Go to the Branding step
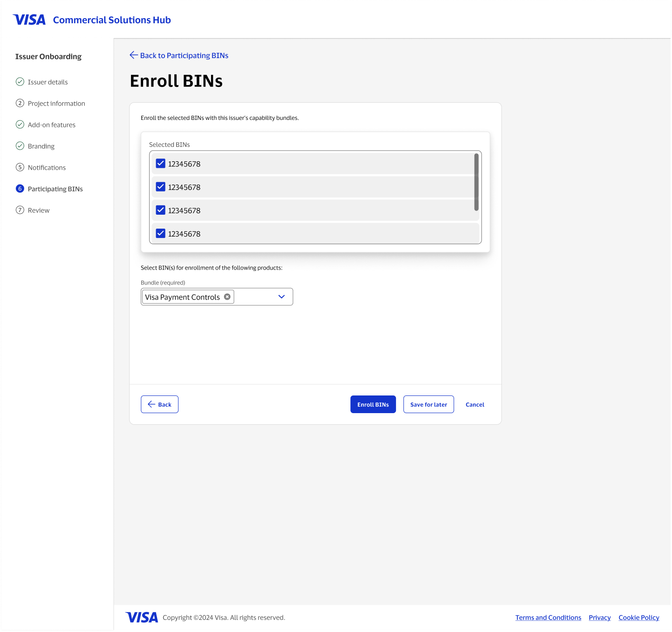The width and height of the screenshot is (672, 632). [41, 146]
